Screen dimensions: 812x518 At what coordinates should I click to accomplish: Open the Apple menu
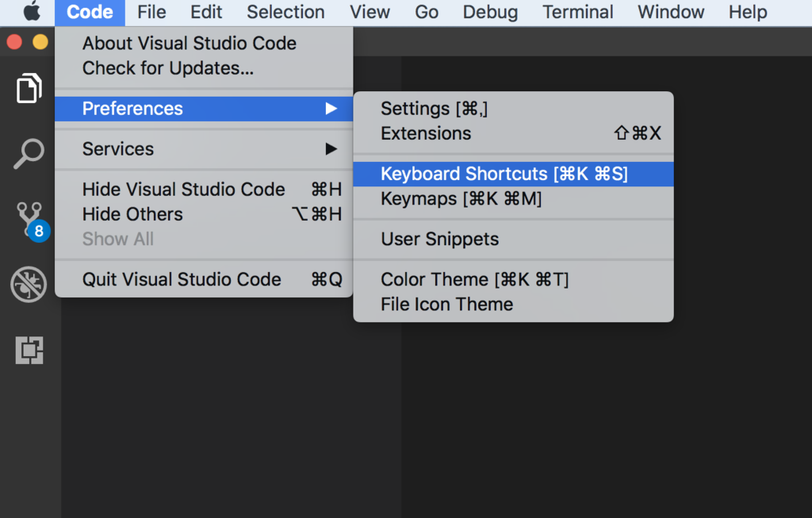32,11
